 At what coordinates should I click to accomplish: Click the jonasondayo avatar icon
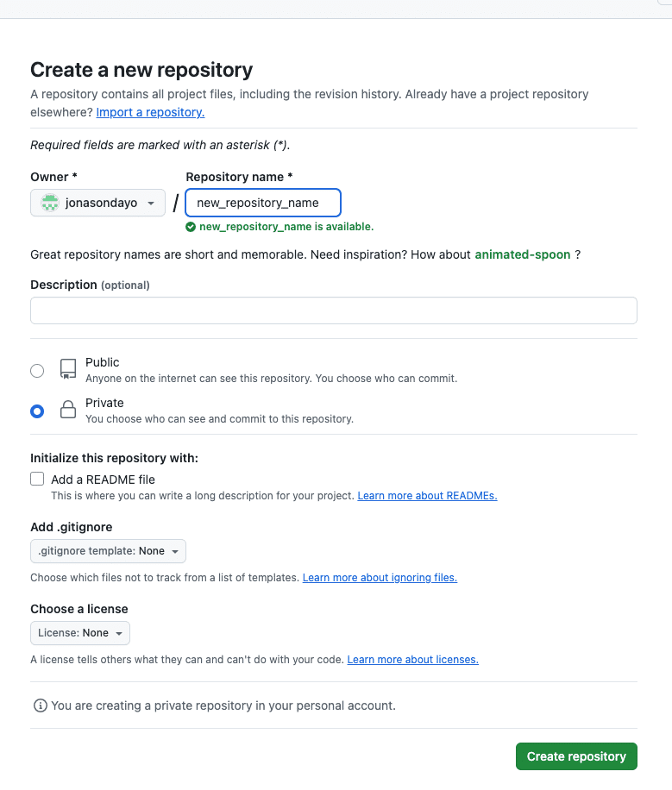[x=50, y=203]
